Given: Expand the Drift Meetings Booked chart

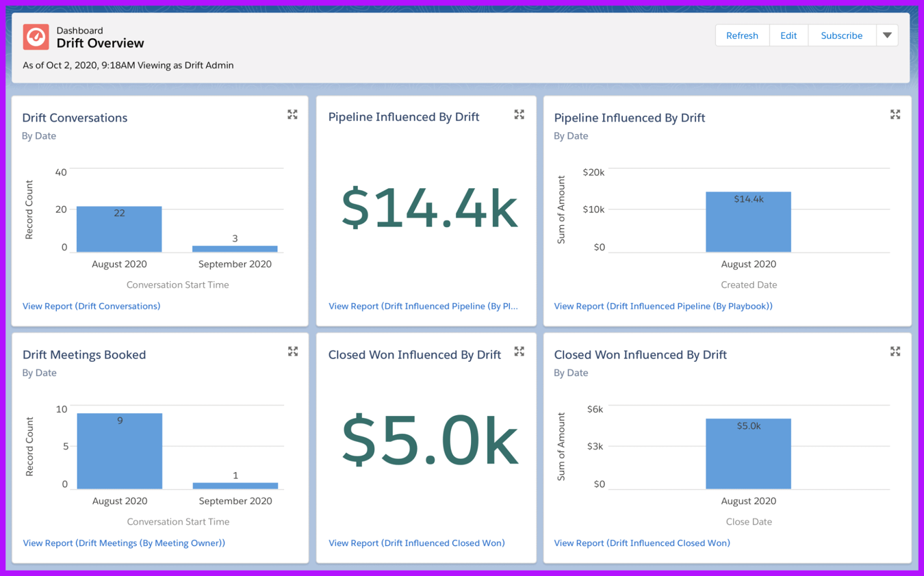Looking at the screenshot, I should (293, 351).
